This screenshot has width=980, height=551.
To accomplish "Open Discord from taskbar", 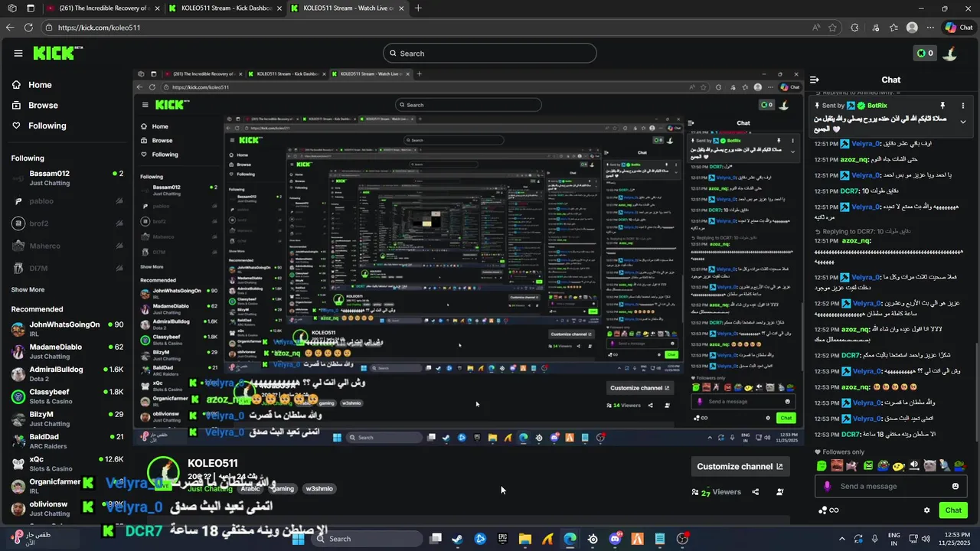I will (x=615, y=539).
